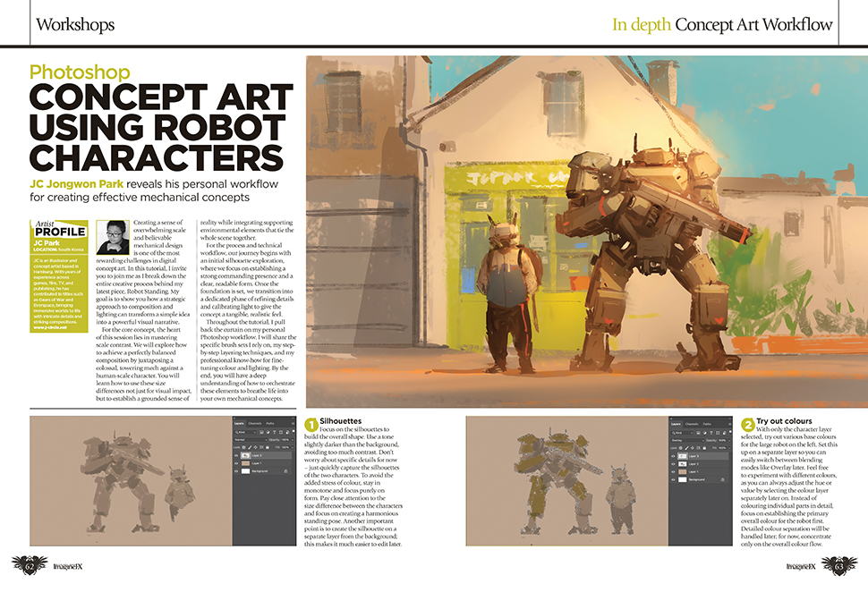The width and height of the screenshot is (868, 592).
Task: Hide Layer 2 in the Silhouettes Layers panel
Action: click(x=236, y=455)
